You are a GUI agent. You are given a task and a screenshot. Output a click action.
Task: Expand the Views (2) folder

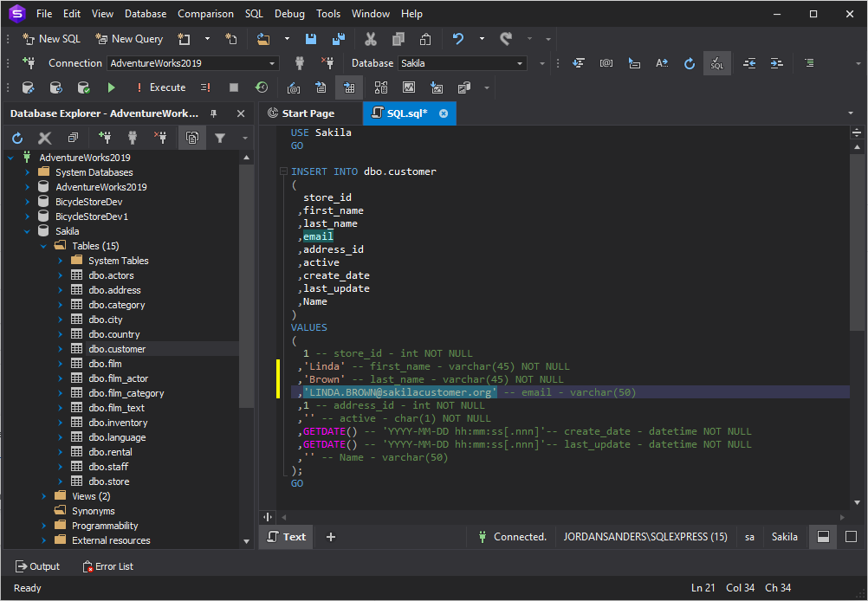44,496
